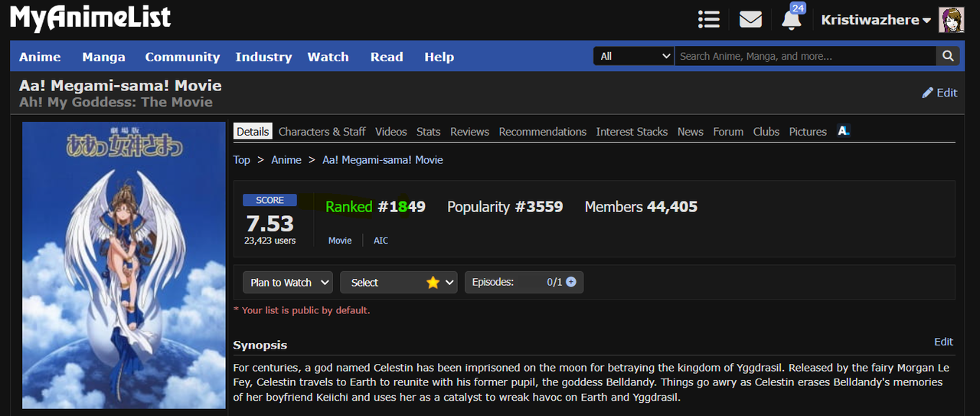
Task: Open the 'All' search category dropdown
Action: pyautogui.click(x=634, y=56)
